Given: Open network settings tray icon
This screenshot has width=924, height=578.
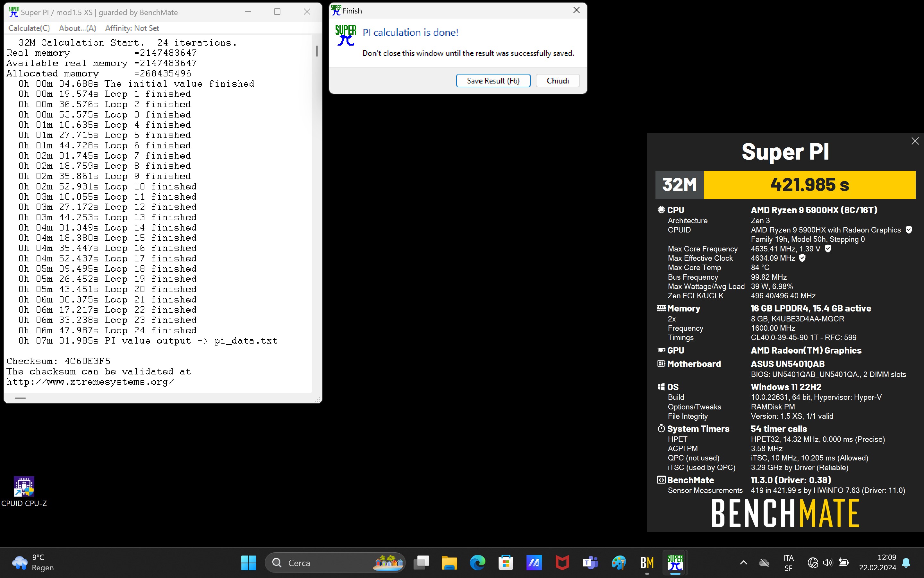Looking at the screenshot, I should (x=813, y=562).
